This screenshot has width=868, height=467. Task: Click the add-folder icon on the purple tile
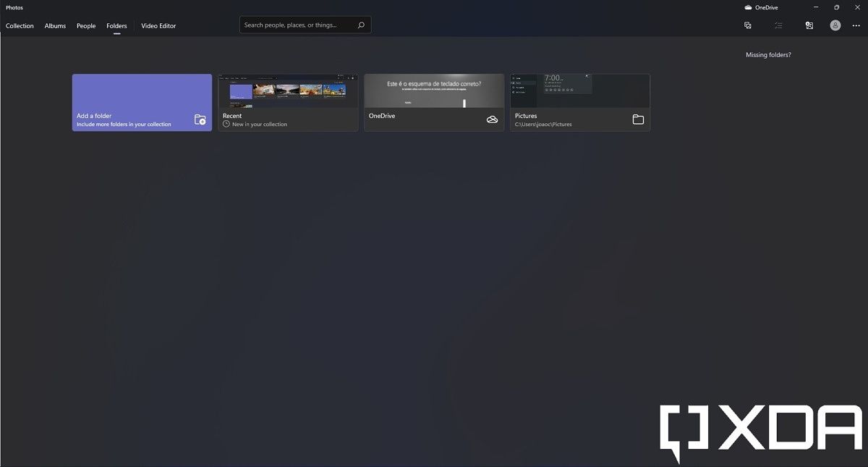[200, 119]
